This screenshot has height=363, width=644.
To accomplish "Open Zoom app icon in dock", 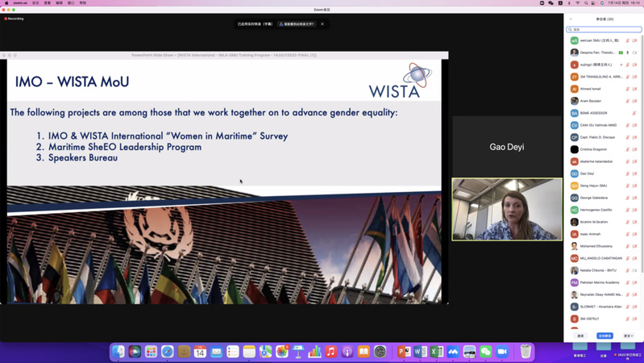I will point(502,352).
